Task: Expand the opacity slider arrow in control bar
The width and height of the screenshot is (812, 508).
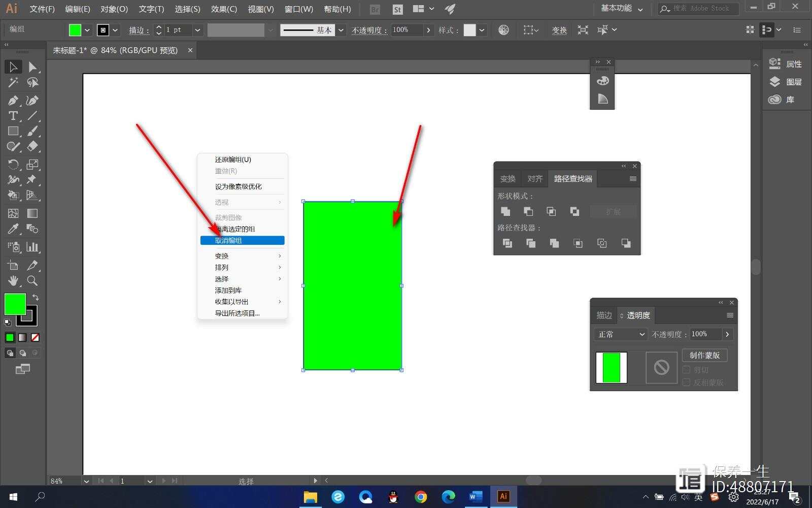Action: coord(429,30)
